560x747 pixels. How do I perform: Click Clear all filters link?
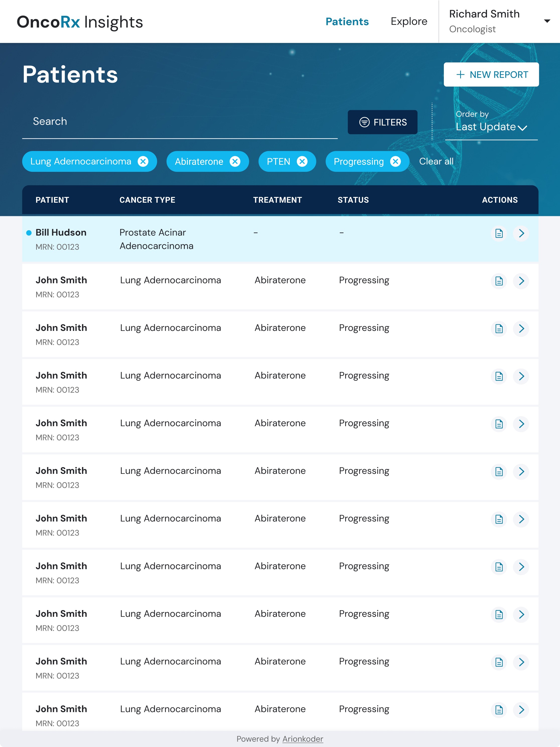(x=436, y=162)
